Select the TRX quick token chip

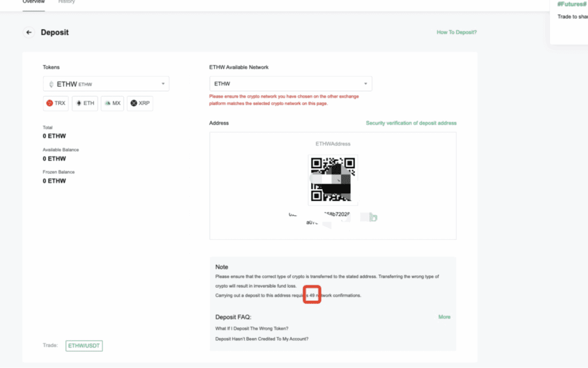56,103
